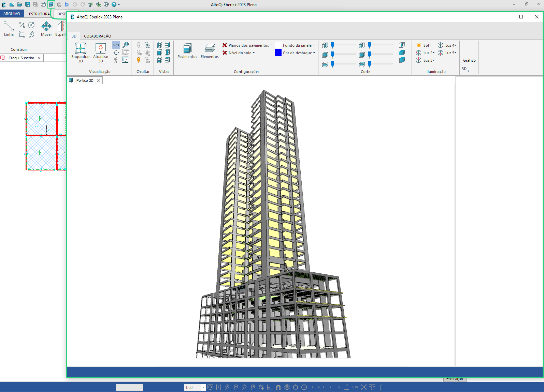Select the four-arrow pan tool in Visualização
The image size is (544, 392).
tap(116, 52)
